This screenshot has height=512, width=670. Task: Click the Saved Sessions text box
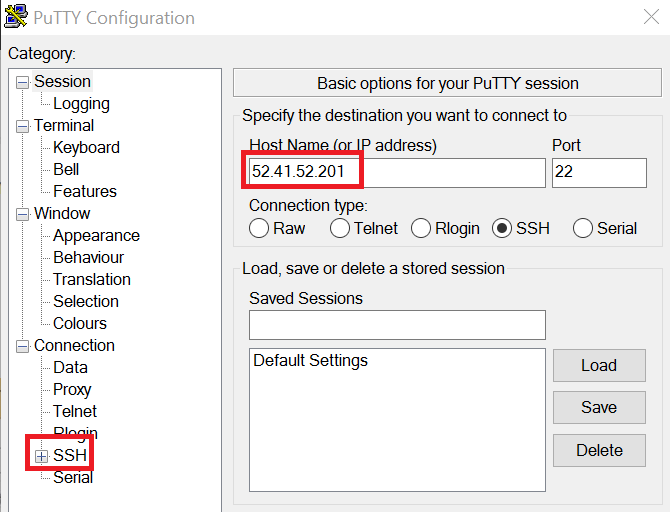coord(397,325)
